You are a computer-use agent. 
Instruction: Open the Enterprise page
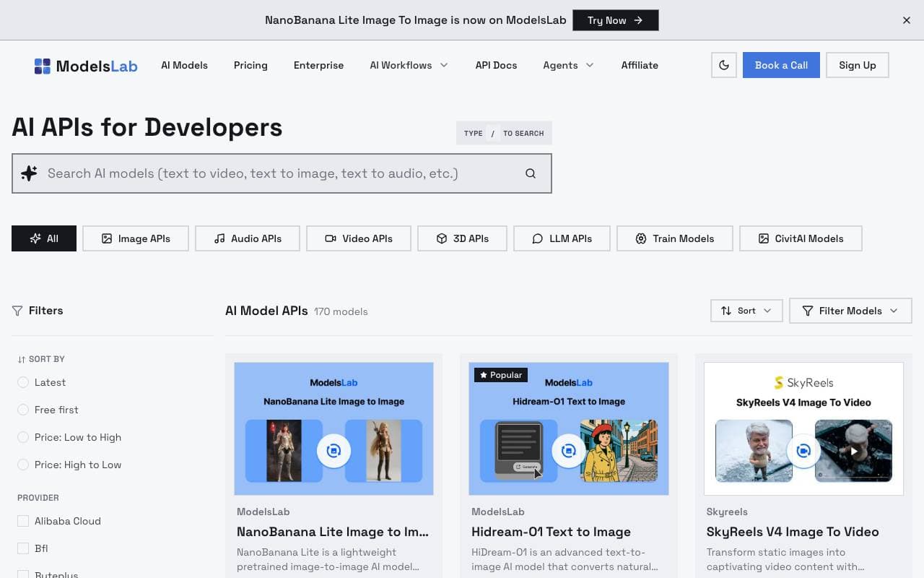pos(318,65)
